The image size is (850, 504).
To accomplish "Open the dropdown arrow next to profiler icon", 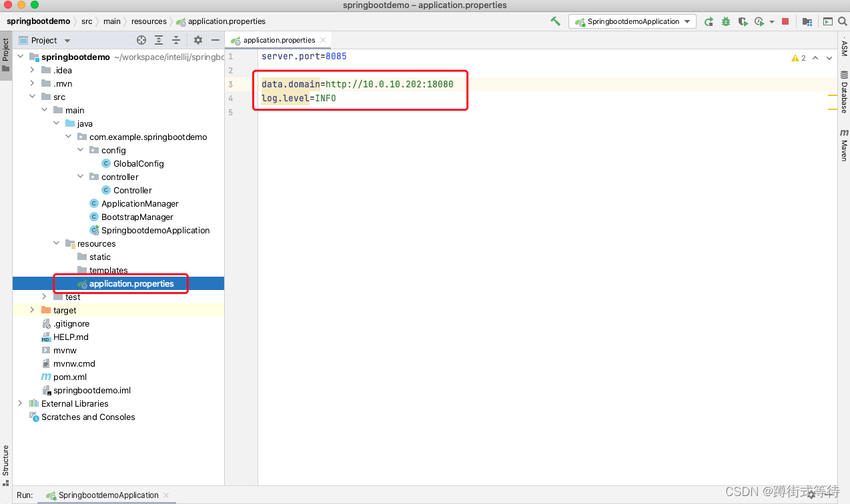I will pos(772,21).
